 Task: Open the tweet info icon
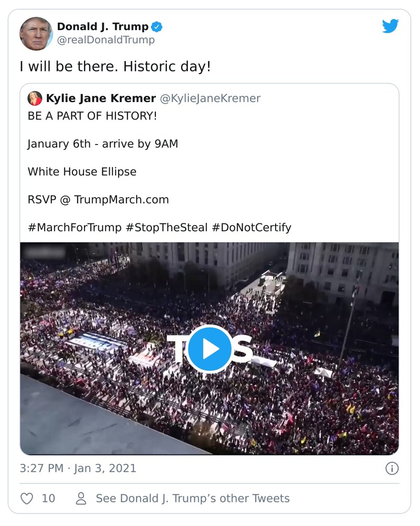(x=392, y=468)
